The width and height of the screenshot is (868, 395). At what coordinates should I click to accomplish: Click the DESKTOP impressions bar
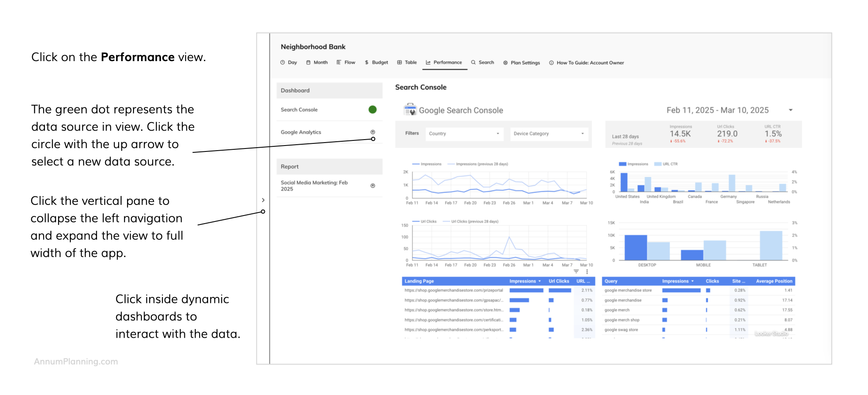point(636,247)
